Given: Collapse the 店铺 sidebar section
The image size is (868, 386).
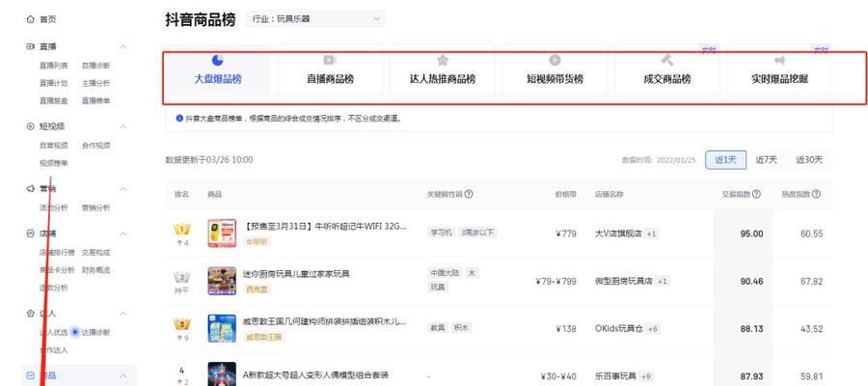Looking at the screenshot, I should [123, 234].
